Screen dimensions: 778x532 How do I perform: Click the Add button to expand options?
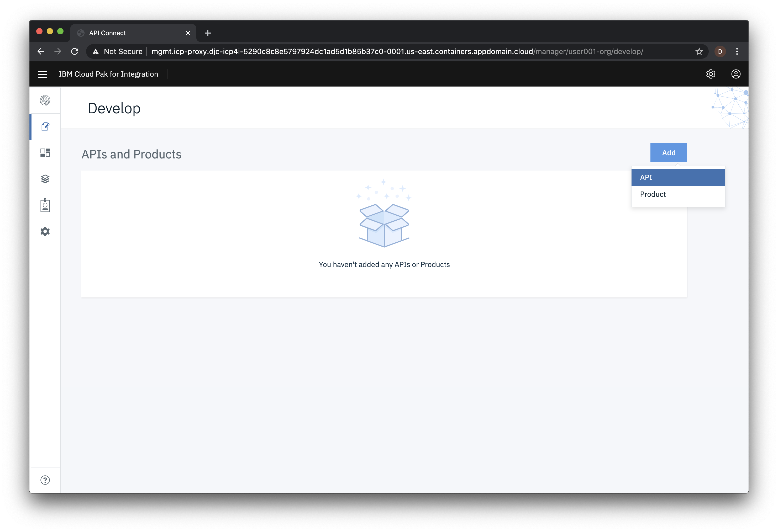tap(669, 152)
